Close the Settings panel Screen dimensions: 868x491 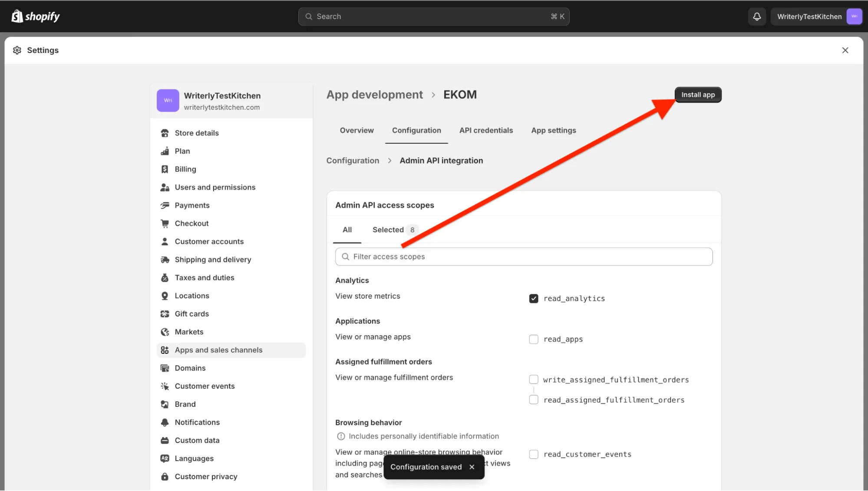pyautogui.click(x=845, y=50)
